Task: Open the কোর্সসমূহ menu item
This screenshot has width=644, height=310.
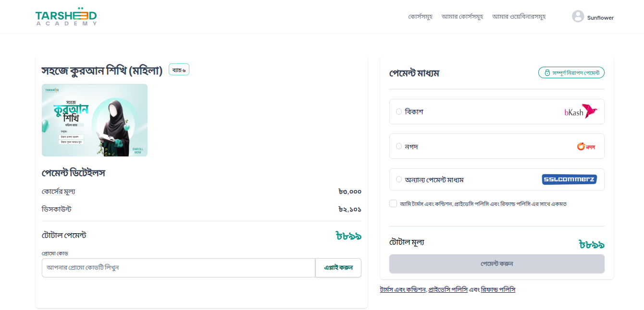Action: point(421,17)
